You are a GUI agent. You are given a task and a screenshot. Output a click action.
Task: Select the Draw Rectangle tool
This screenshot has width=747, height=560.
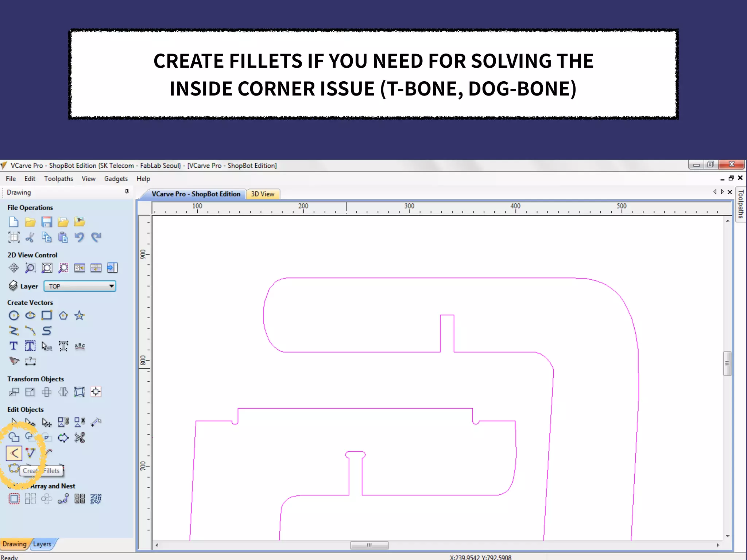coord(47,315)
